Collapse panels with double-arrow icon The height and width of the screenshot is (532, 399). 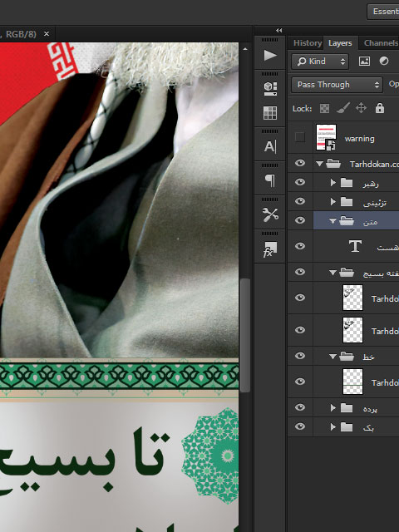coord(279,30)
